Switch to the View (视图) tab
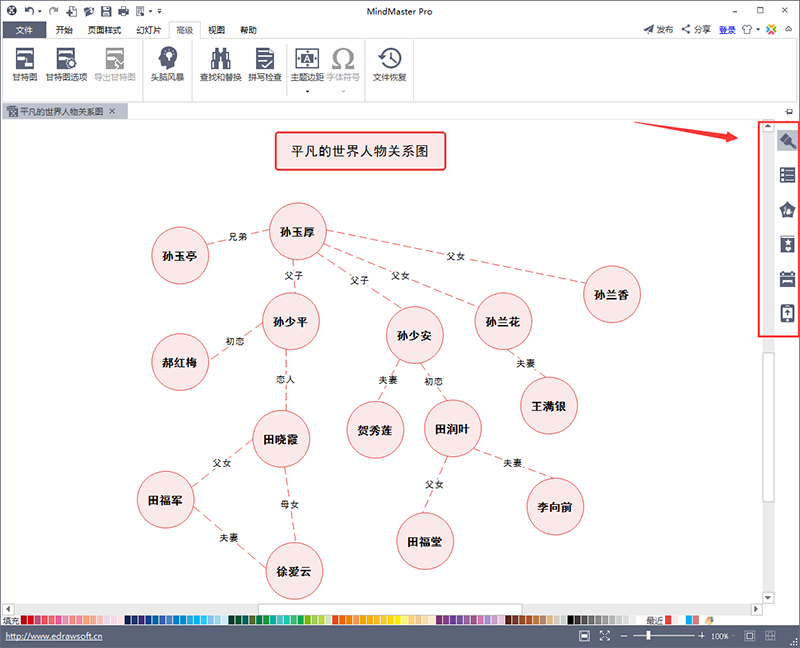 pyautogui.click(x=216, y=30)
